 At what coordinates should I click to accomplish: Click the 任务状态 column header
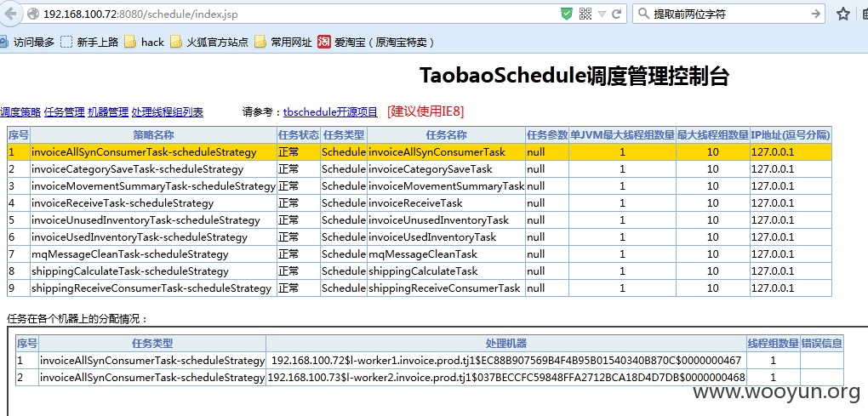pyautogui.click(x=299, y=134)
